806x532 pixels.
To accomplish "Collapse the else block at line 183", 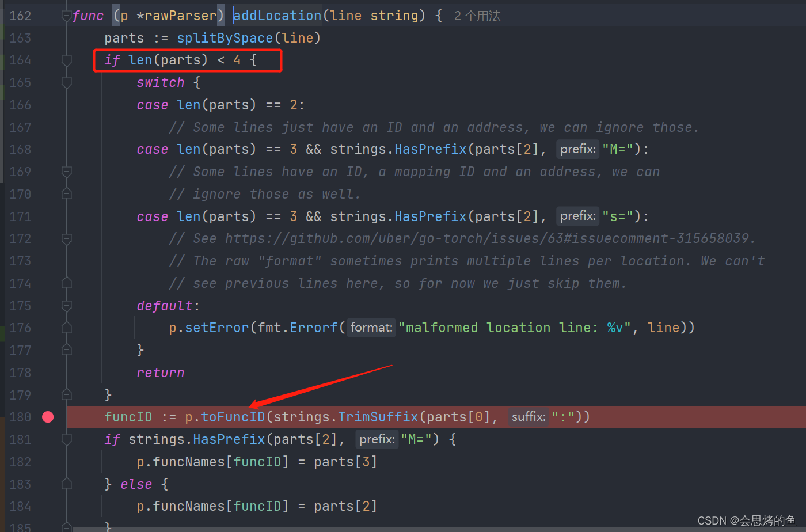I will pyautogui.click(x=66, y=484).
